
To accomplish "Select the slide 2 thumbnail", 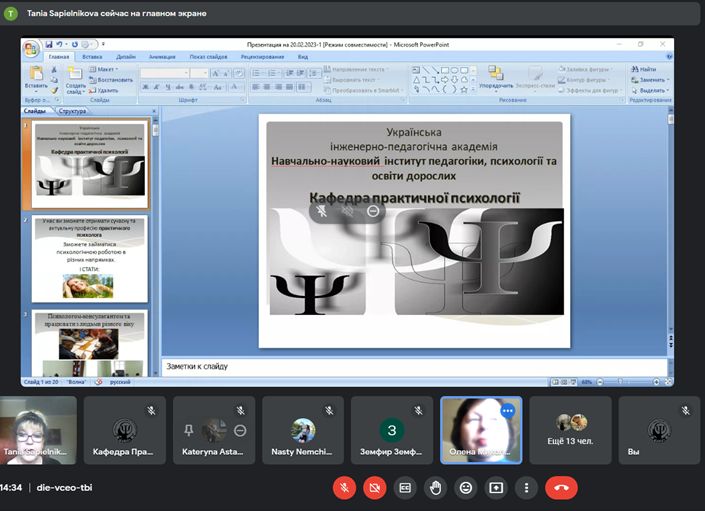I will tap(89, 259).
